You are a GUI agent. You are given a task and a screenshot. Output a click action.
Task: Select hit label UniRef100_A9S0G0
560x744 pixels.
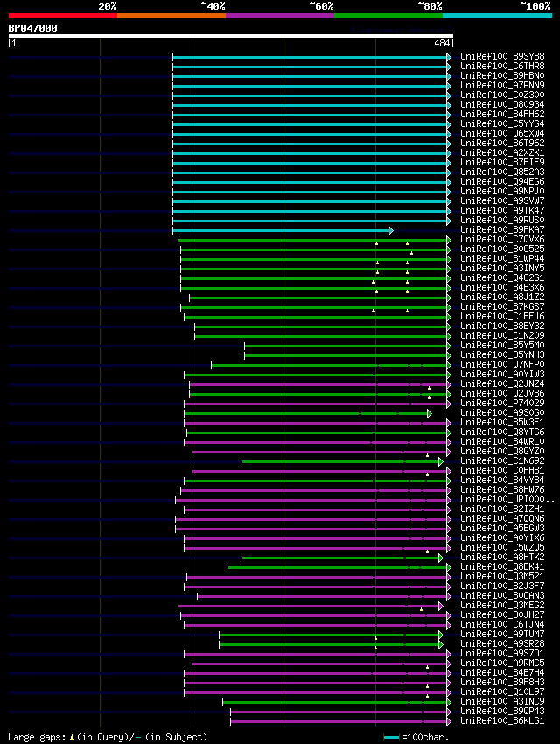coord(502,412)
